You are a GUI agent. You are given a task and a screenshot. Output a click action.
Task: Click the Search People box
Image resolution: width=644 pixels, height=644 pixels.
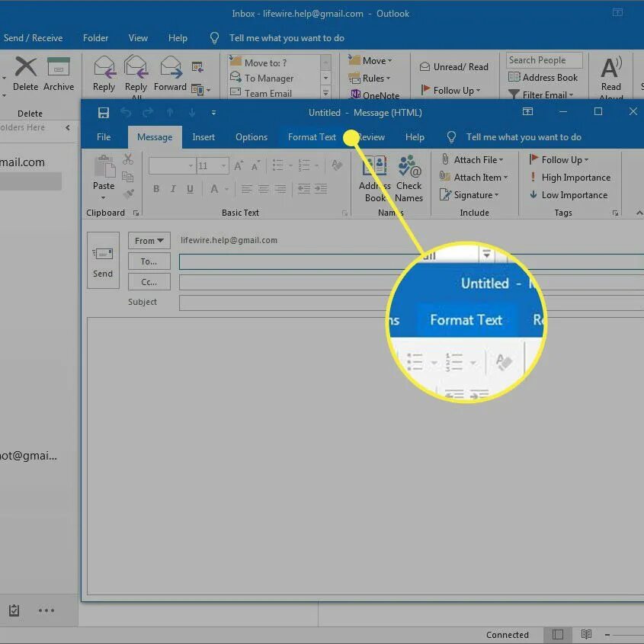544,60
